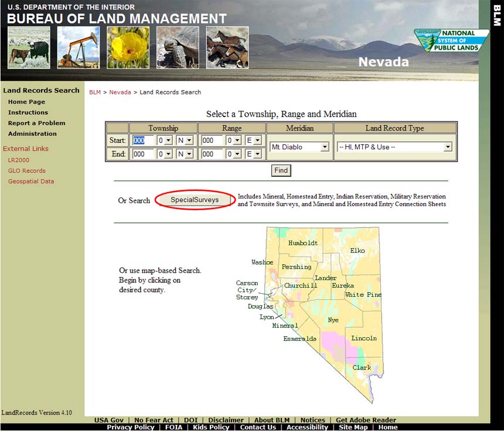This screenshot has height=431, width=504.
Task: Open the Get Adobe Reader footer link
Action: (x=366, y=420)
